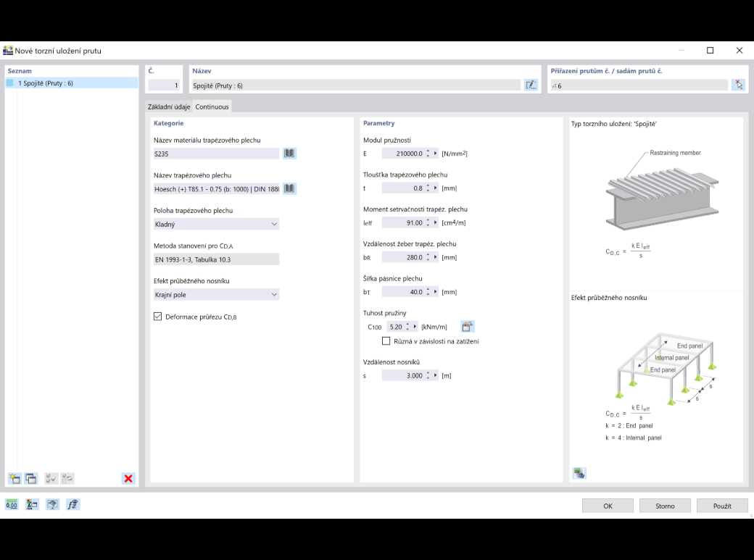The width and height of the screenshot is (754, 560).
Task: Open material library next to S235 field
Action: (289, 154)
